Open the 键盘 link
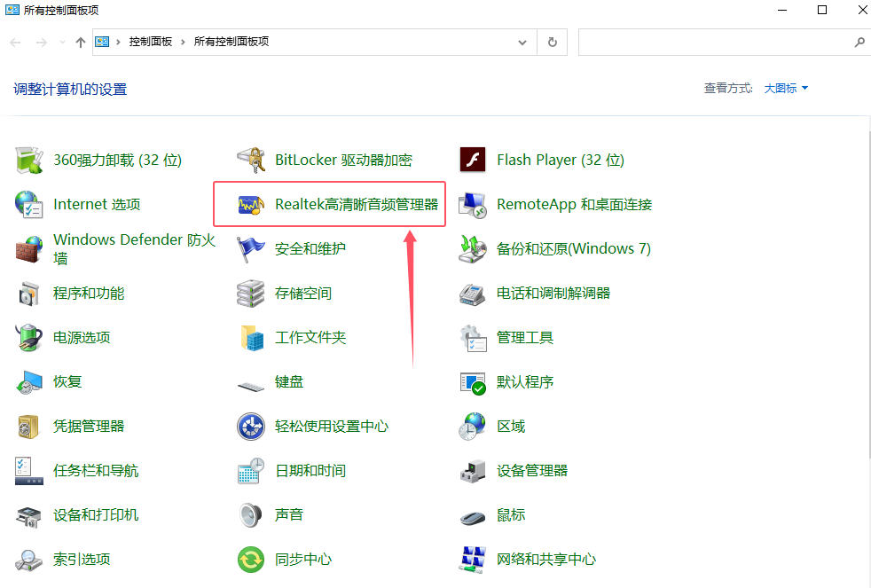 [x=289, y=382]
